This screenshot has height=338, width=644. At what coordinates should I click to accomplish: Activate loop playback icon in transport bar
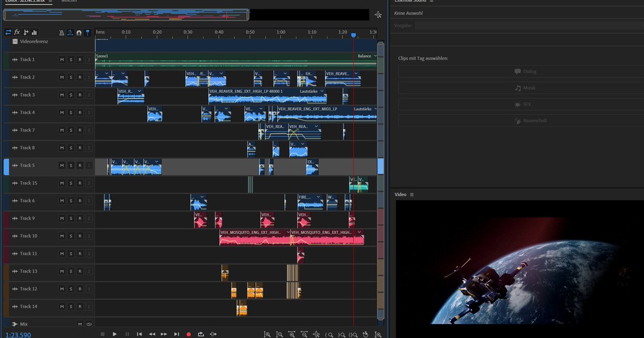[201, 334]
